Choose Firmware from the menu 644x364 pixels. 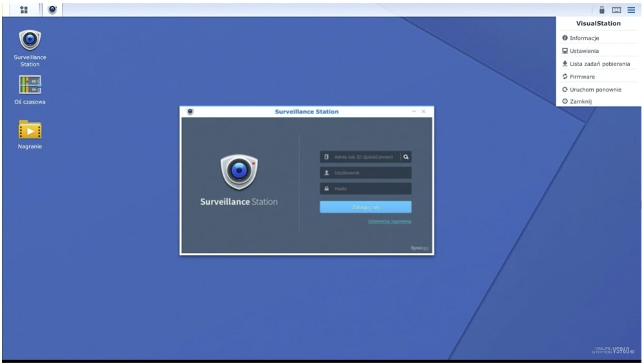(x=581, y=77)
